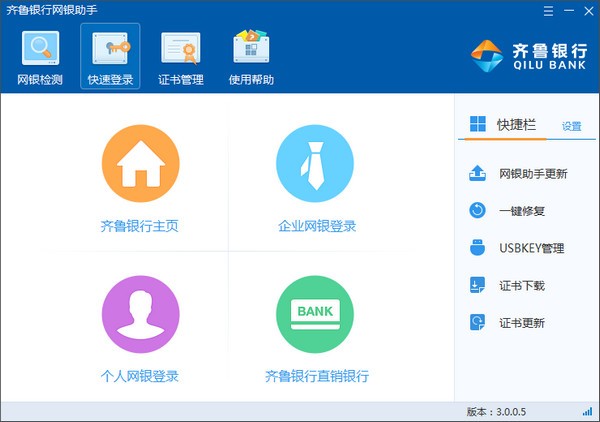
Task: Open the 使用帮助 help icon
Action: (251, 46)
